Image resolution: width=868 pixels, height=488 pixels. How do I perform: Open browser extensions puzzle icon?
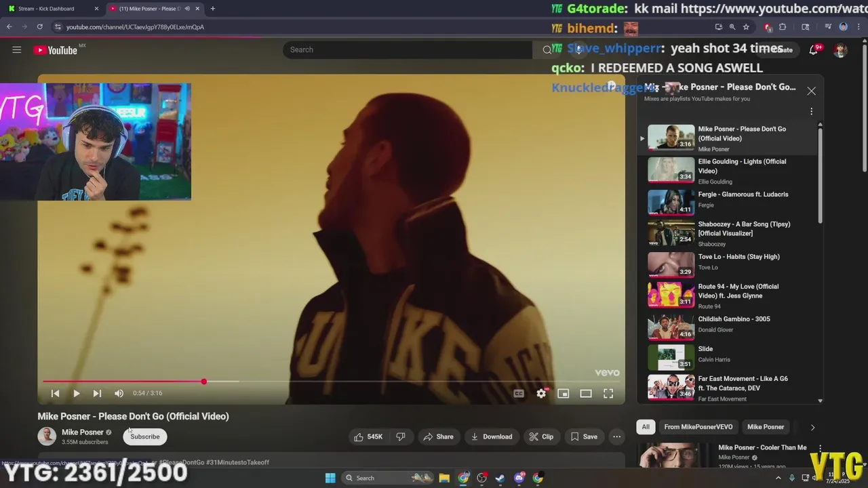point(783,27)
